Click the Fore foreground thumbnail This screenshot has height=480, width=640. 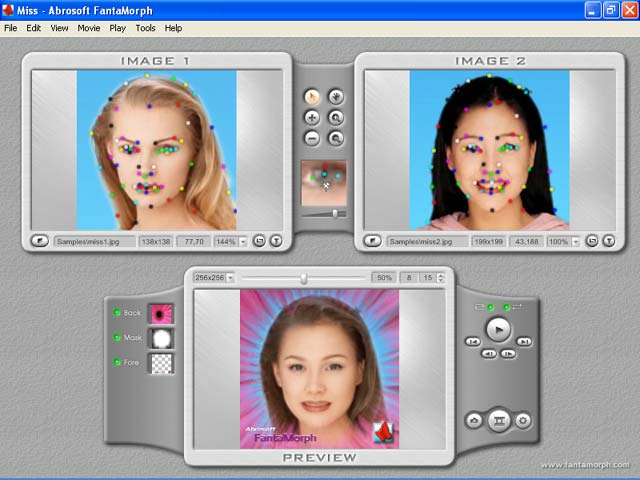pyautogui.click(x=161, y=363)
